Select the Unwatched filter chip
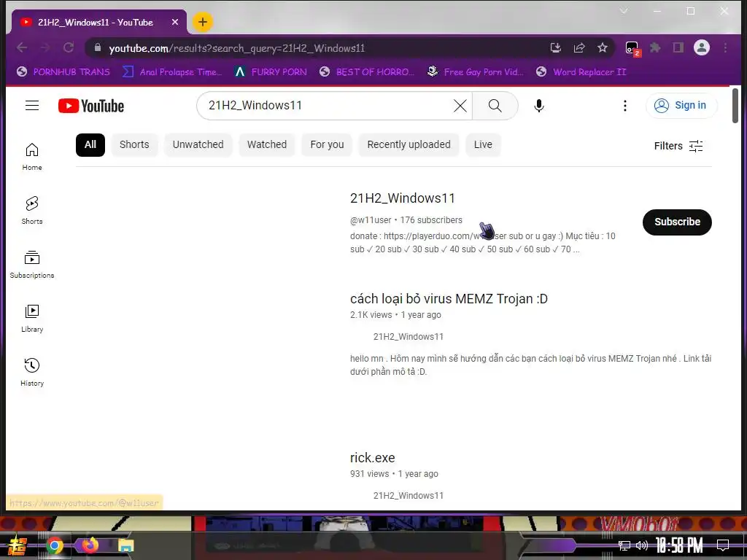This screenshot has height=560, width=747. point(198,145)
